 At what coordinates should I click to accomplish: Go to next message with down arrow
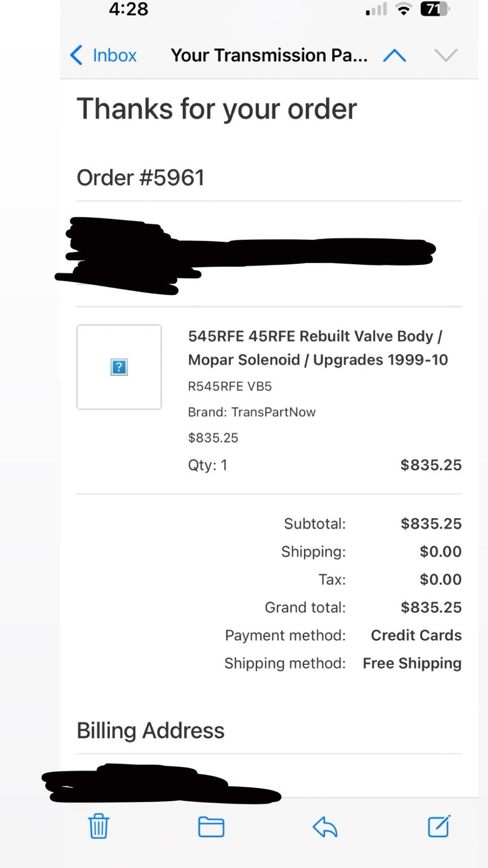[446, 55]
